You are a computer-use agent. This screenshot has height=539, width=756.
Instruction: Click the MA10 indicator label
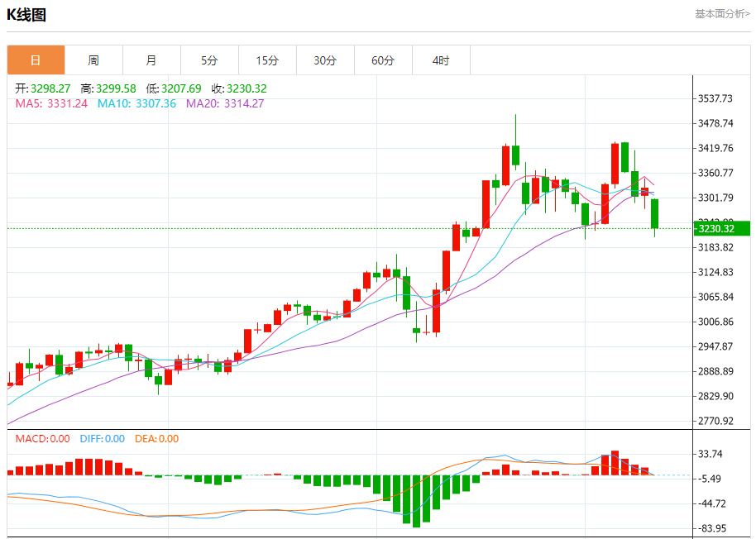(x=136, y=103)
